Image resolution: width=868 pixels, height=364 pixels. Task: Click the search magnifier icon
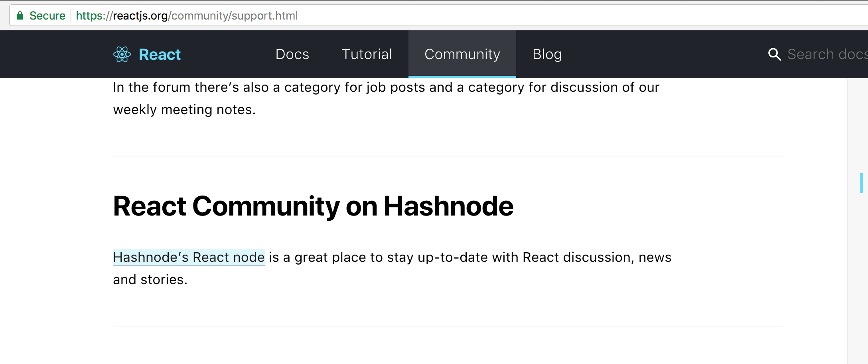point(774,54)
